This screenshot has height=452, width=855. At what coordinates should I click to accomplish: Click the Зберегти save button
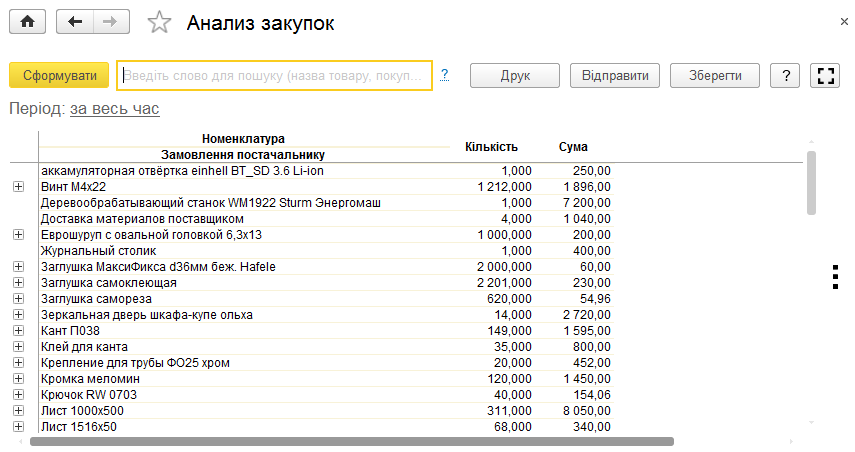[x=715, y=75]
